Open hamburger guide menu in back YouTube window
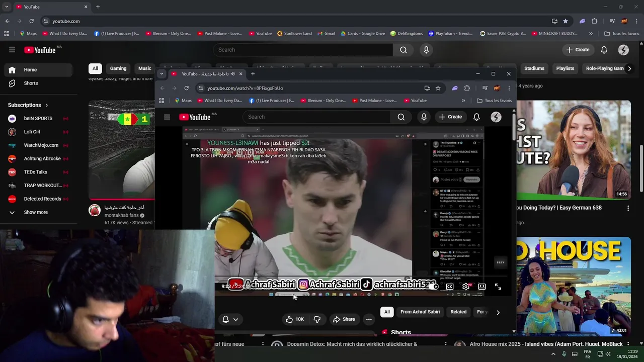The width and height of the screenshot is (644, 362). [12, 50]
